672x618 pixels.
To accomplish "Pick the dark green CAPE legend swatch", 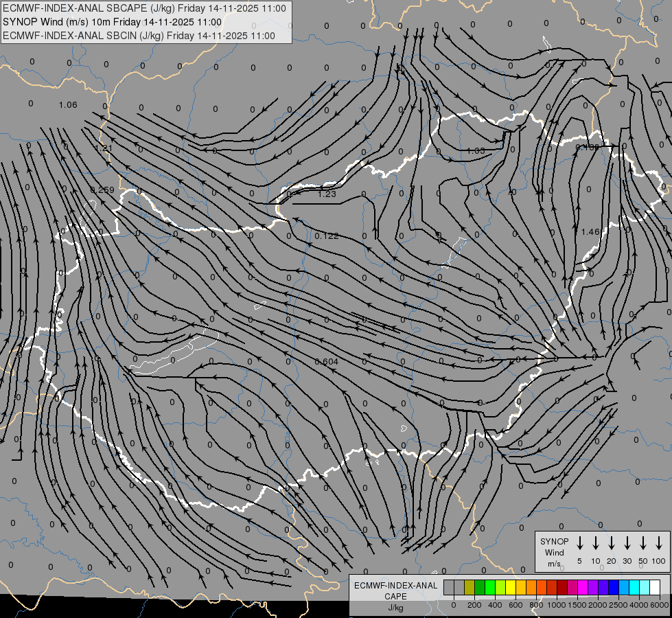I will [480, 587].
